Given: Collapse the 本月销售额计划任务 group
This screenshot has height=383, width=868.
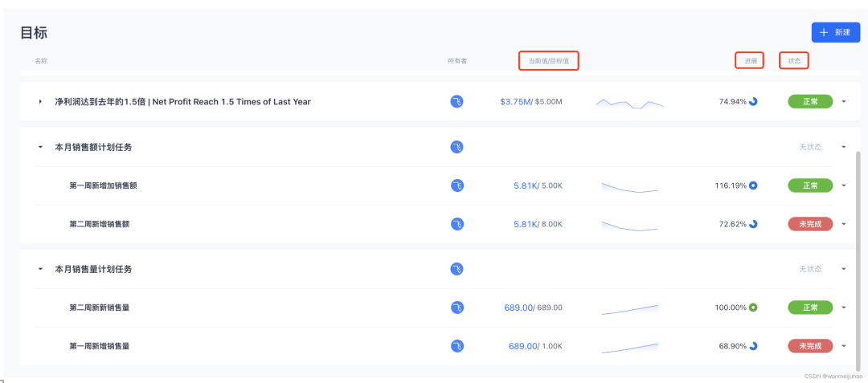Looking at the screenshot, I should (x=40, y=147).
